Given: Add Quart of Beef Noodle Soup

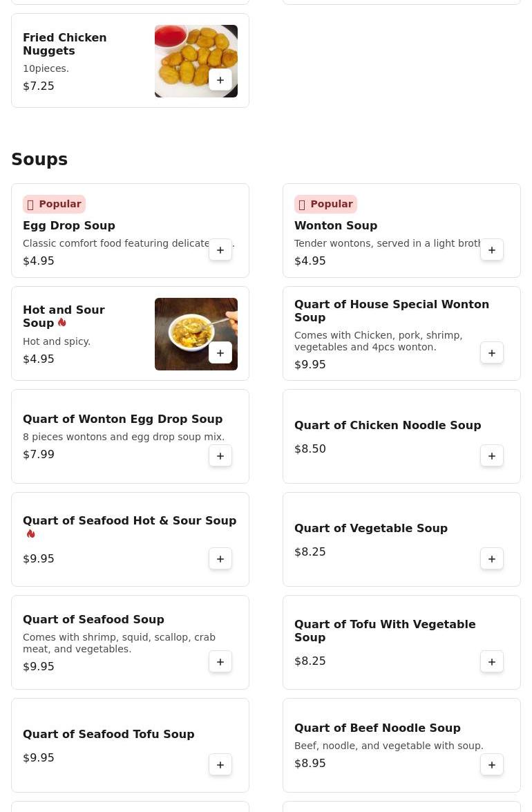Looking at the screenshot, I should pyautogui.click(x=492, y=766).
